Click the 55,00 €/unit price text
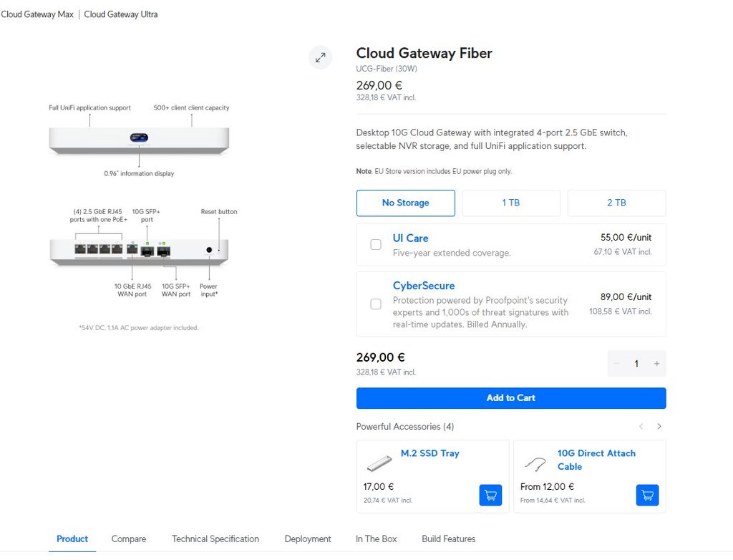 click(626, 238)
